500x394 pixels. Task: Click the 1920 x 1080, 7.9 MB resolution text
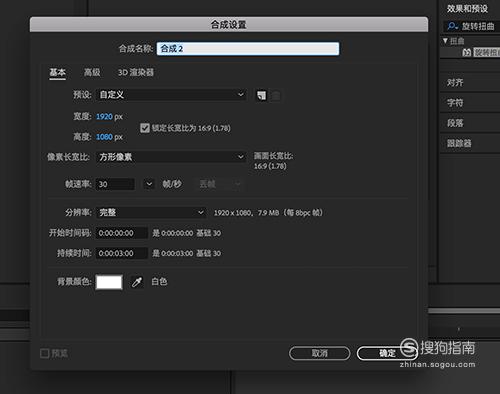pos(268,213)
